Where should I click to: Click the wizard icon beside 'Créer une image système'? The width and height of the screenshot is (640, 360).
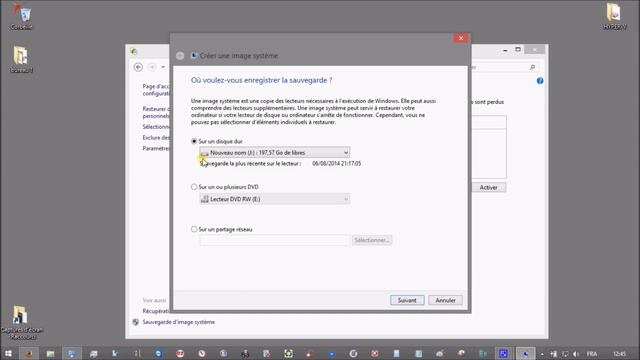[x=194, y=55]
